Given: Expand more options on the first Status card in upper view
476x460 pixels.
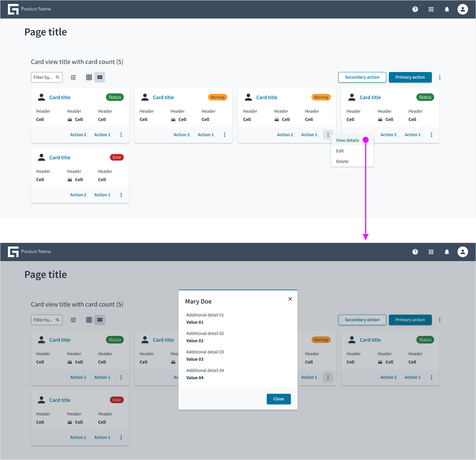Looking at the screenshot, I should 121,135.
